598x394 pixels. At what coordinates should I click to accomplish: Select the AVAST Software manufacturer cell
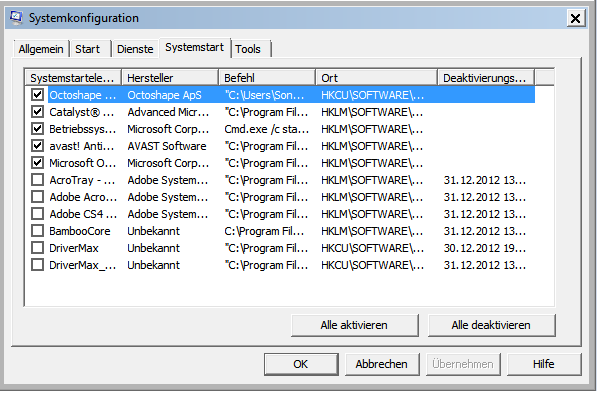pos(167,146)
